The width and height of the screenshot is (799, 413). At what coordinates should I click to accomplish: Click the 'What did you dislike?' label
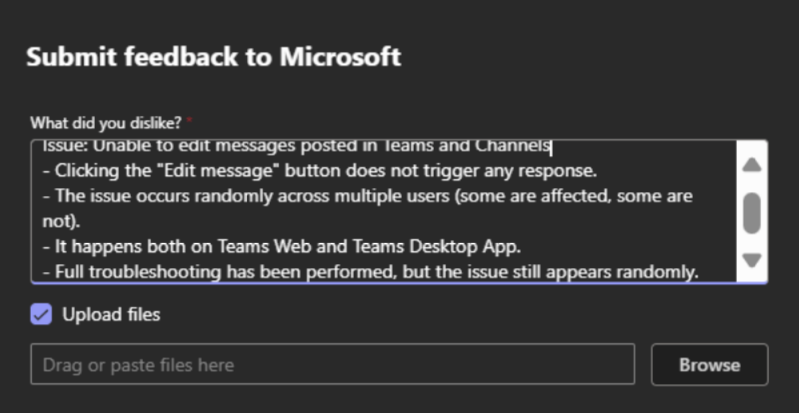[105, 123]
